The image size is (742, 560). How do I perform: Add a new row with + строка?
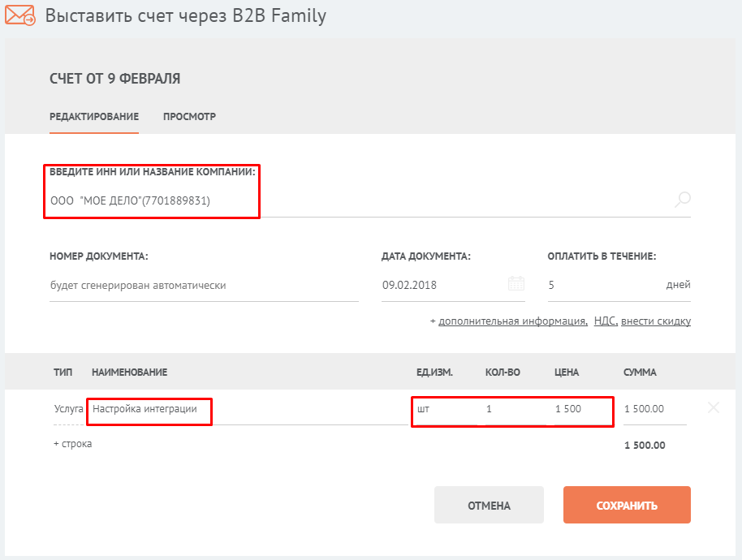(x=73, y=444)
